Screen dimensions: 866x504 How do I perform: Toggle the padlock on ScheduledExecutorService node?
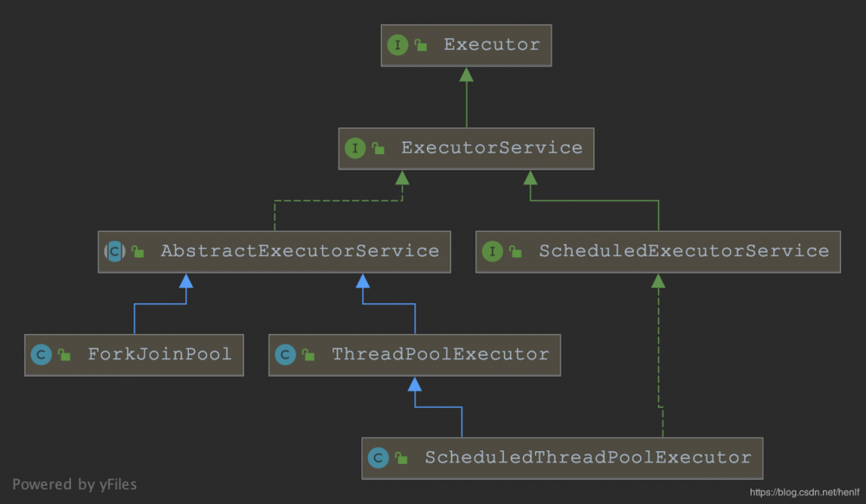515,251
